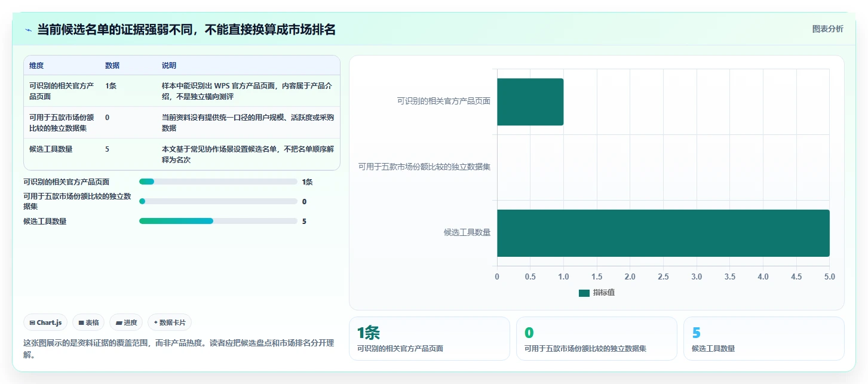Toggle the 指标值 legend entry
868x384 pixels.
coord(597,293)
